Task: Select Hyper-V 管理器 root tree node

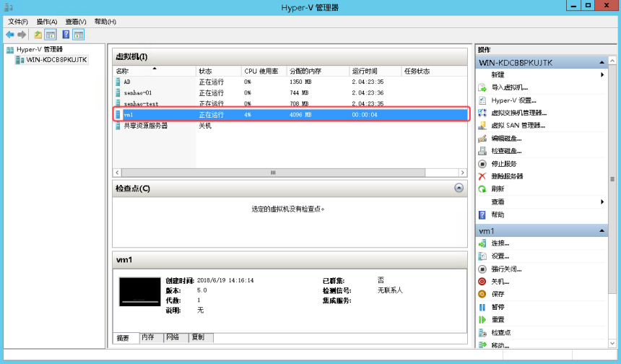Action: coord(40,50)
